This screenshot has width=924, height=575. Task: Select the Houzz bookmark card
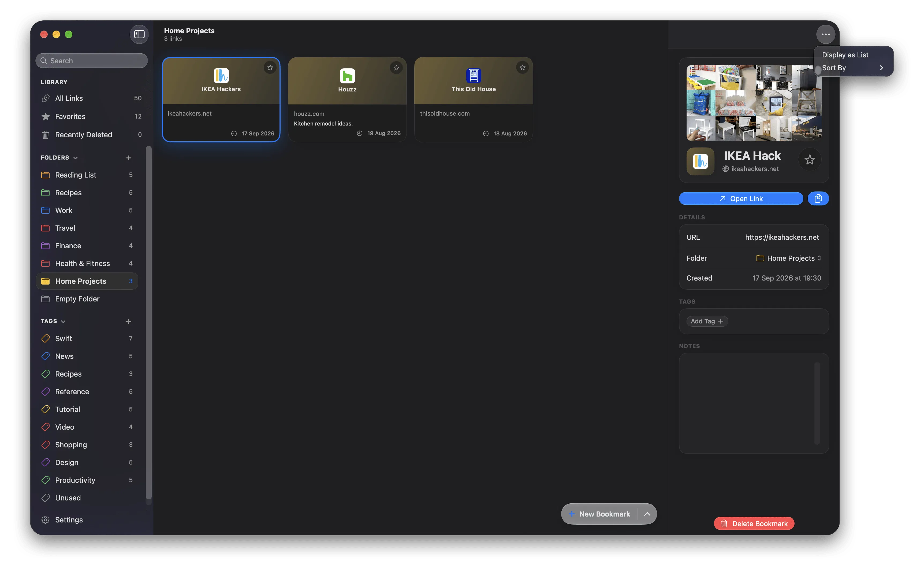(347, 100)
